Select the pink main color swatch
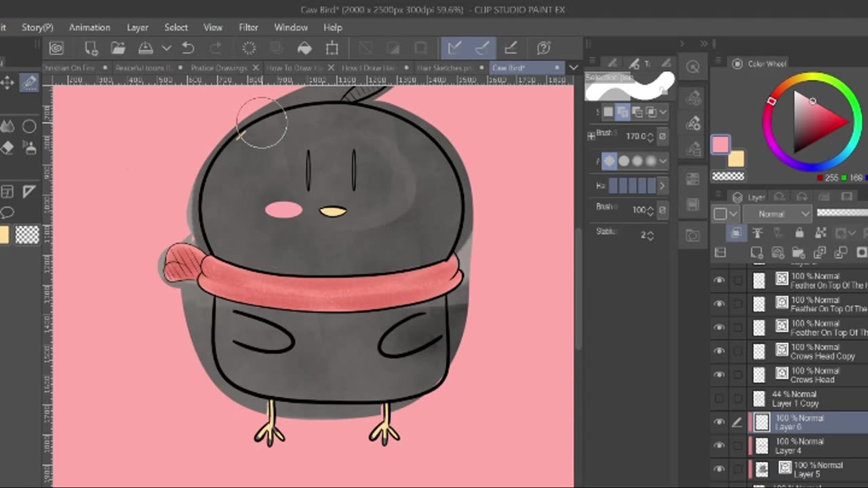This screenshot has height=488, width=868. pyautogui.click(x=720, y=144)
